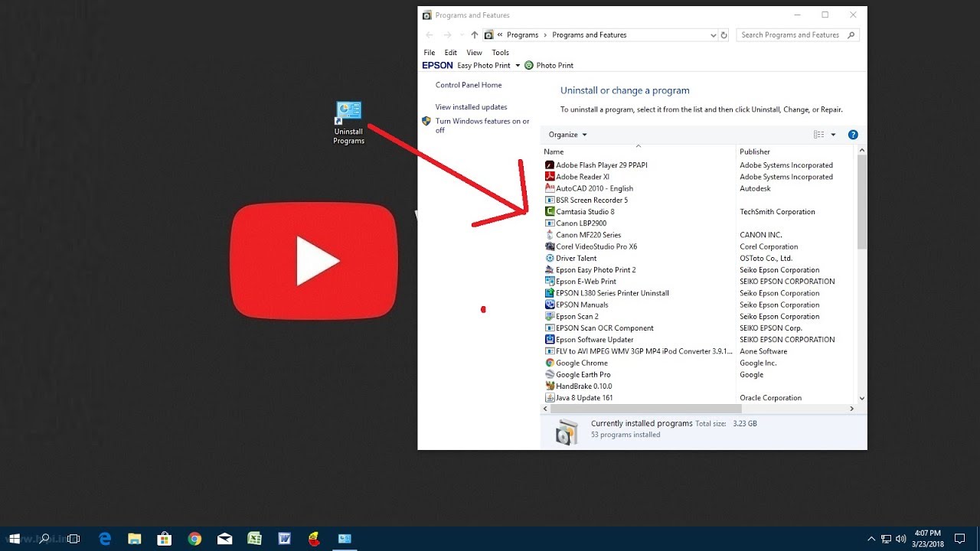The height and width of the screenshot is (551, 980).
Task: Click the EPSON L380 Series Printer Uninstall icon
Action: pos(549,293)
